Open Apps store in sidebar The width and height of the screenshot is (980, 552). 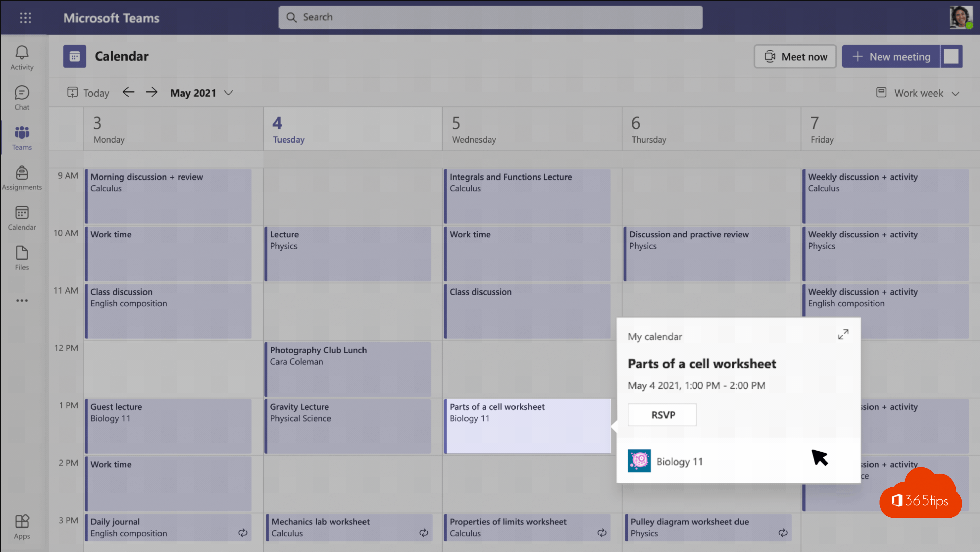point(22,526)
